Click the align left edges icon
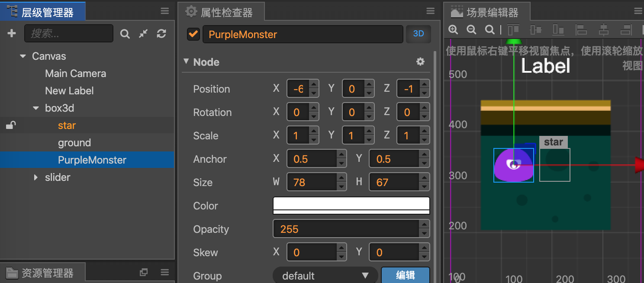The height and width of the screenshot is (283, 644). pos(581,29)
